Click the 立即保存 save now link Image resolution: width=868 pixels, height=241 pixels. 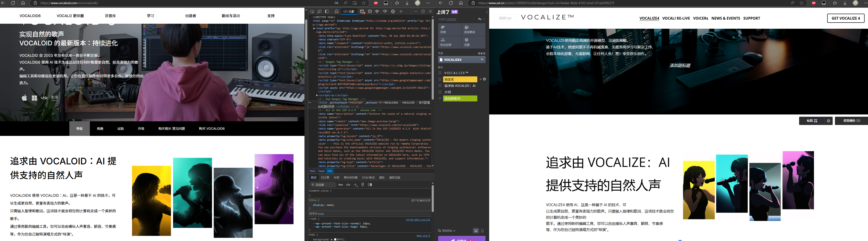click(x=452, y=19)
